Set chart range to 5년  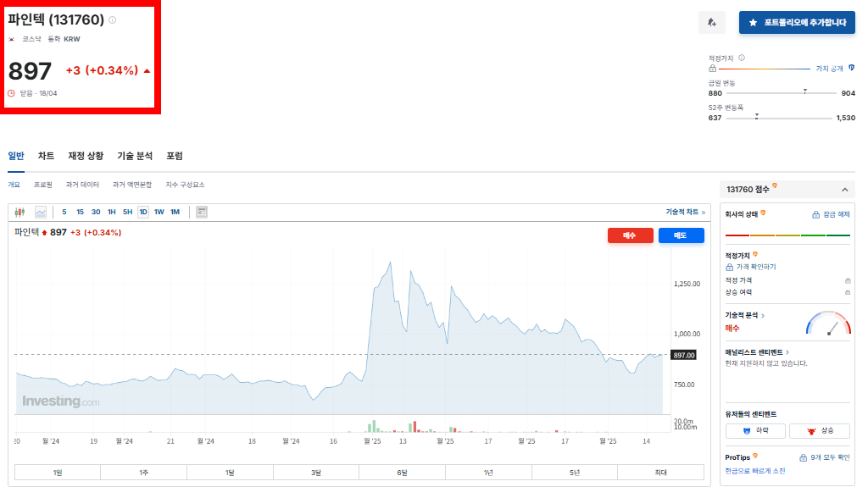pyautogui.click(x=575, y=473)
